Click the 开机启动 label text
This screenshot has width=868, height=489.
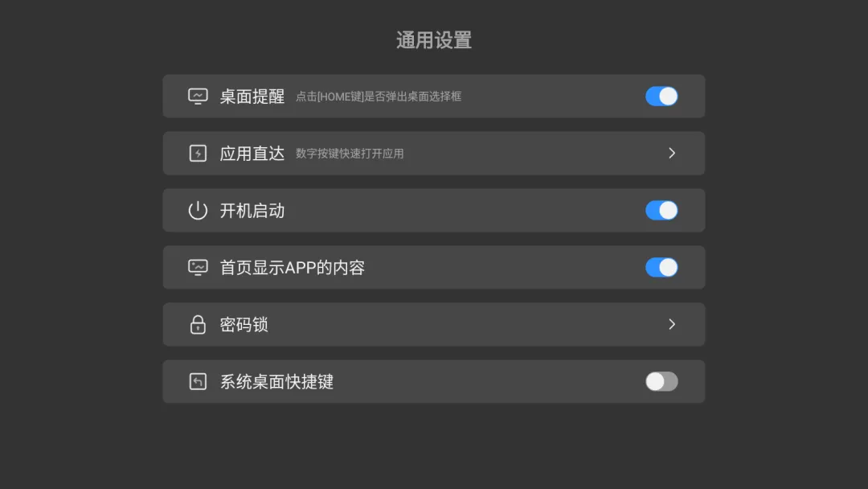click(252, 211)
